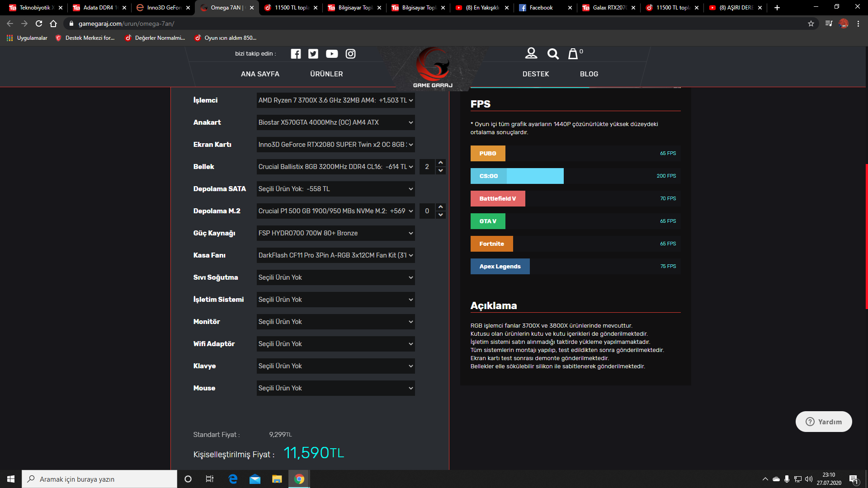This screenshot has width=868, height=488.
Task: Expand Mouse dropdown
Action: click(335, 388)
